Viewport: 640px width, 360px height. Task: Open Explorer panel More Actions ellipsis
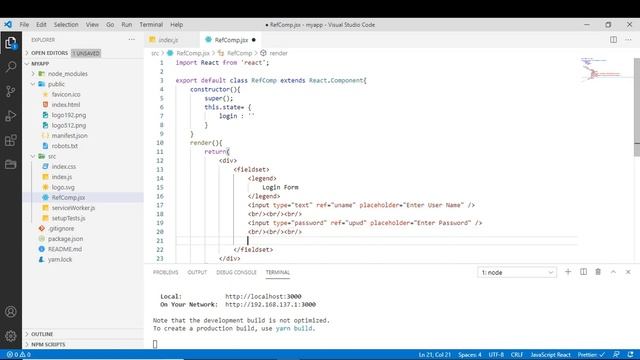(x=131, y=40)
